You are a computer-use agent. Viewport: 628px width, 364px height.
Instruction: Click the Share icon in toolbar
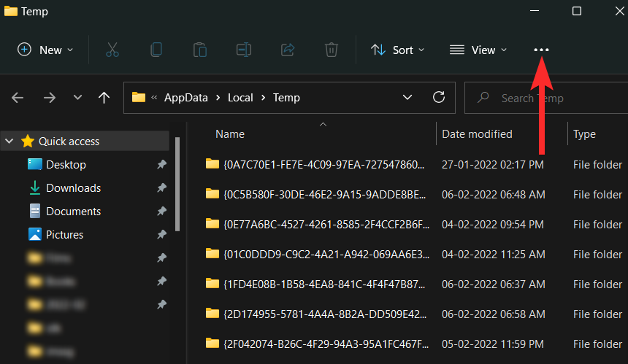click(x=287, y=50)
